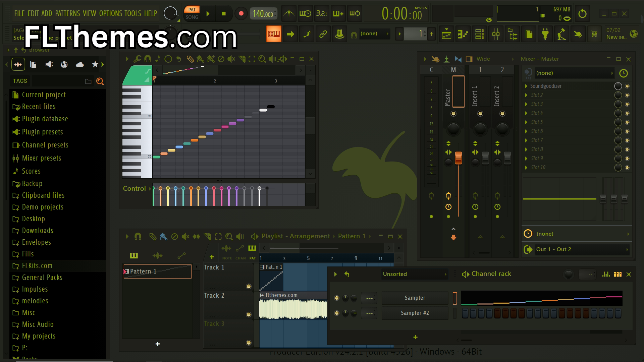
Task: Select the playlist zoom magnifier tool
Action: 229,237
